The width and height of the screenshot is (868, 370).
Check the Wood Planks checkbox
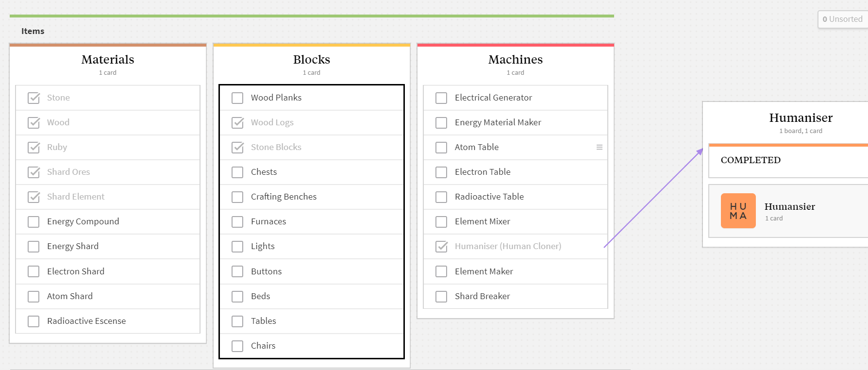pyautogui.click(x=237, y=98)
